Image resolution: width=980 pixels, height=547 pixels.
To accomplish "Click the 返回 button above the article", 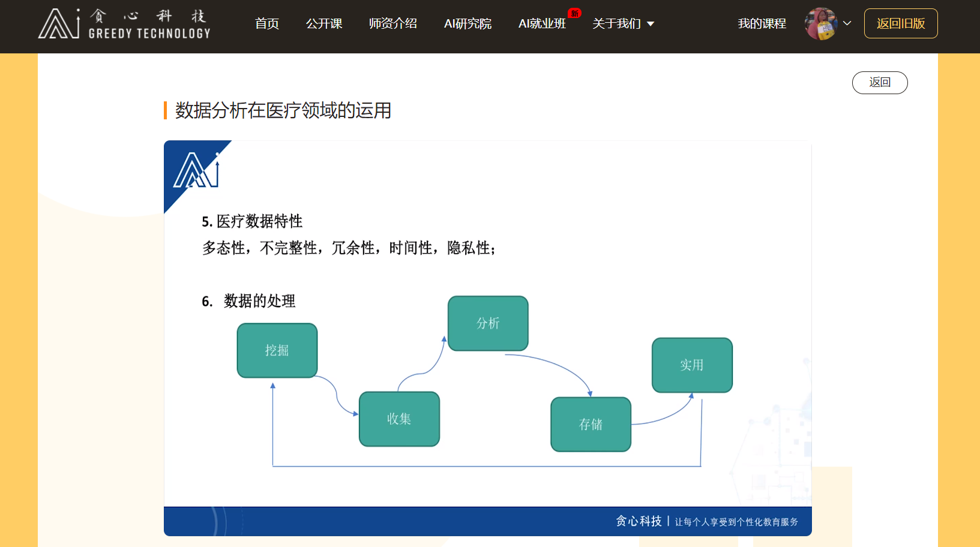I will 880,82.
